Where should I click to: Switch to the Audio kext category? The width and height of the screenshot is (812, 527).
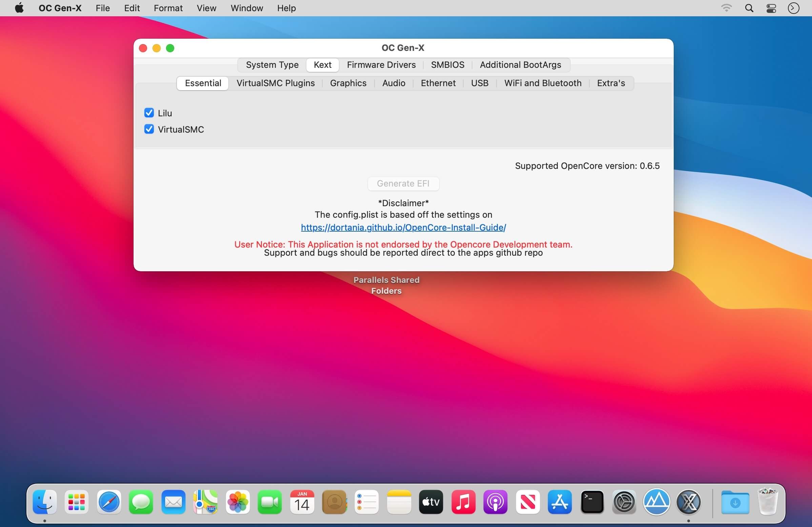point(394,83)
